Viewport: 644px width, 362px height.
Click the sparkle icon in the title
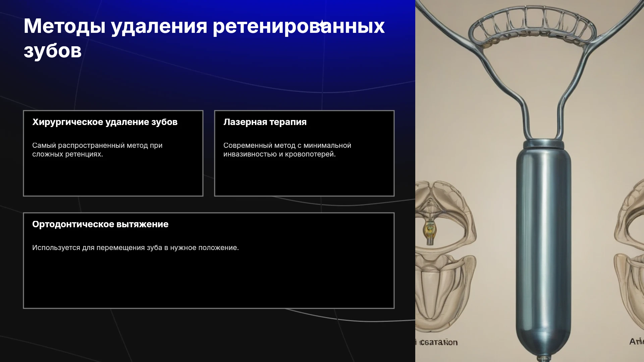pos(322,25)
